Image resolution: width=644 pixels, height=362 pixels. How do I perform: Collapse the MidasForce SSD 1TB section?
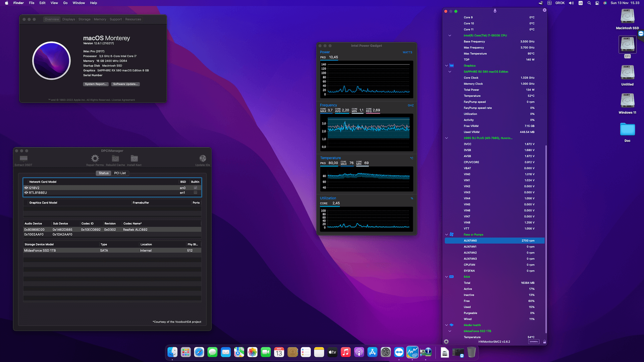click(449, 331)
